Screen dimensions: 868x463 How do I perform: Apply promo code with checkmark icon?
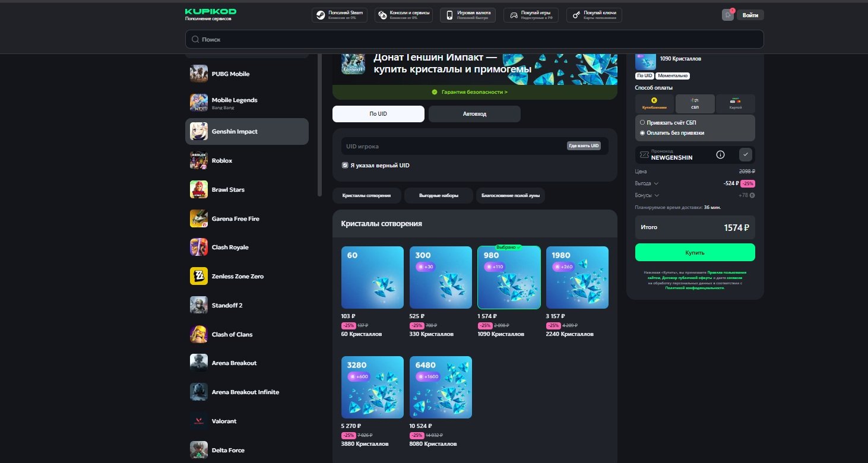(746, 154)
